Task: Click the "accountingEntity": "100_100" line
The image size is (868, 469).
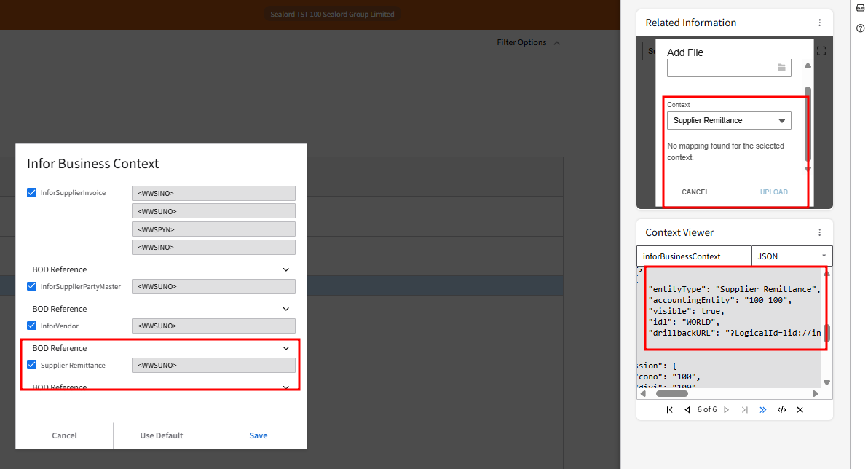Action: pyautogui.click(x=720, y=300)
